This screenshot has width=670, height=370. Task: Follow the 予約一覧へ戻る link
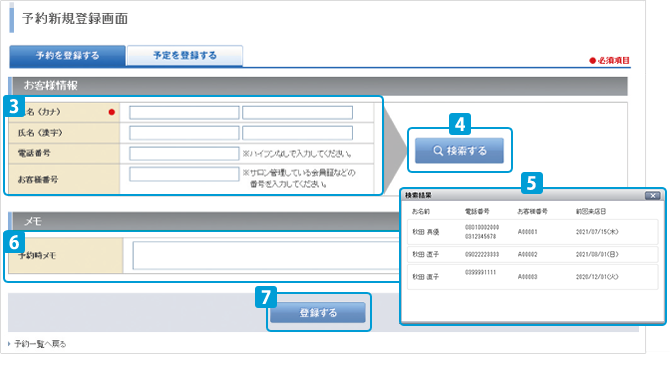40,344
